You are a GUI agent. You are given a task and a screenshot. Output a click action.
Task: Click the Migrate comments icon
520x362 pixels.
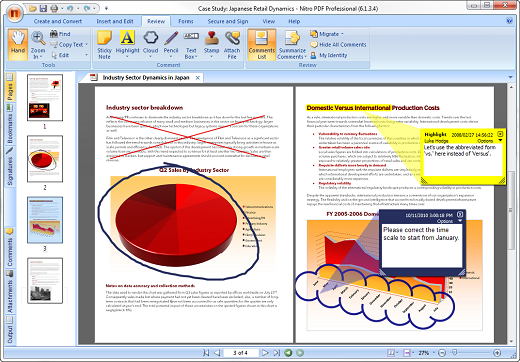(314, 34)
